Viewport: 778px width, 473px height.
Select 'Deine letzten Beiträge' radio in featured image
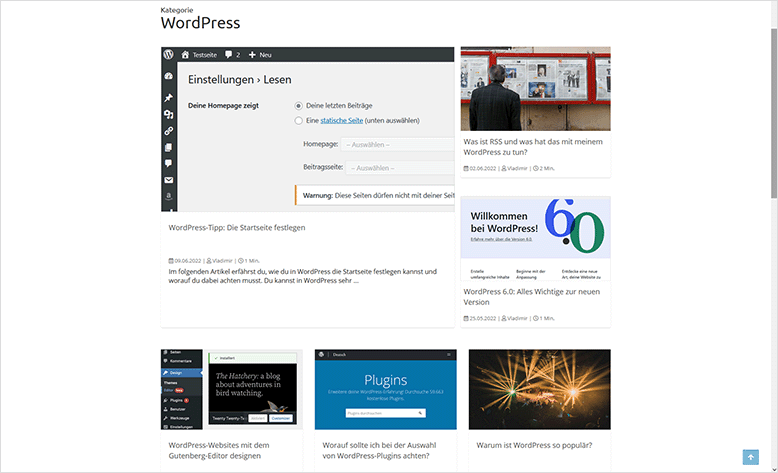click(x=298, y=106)
